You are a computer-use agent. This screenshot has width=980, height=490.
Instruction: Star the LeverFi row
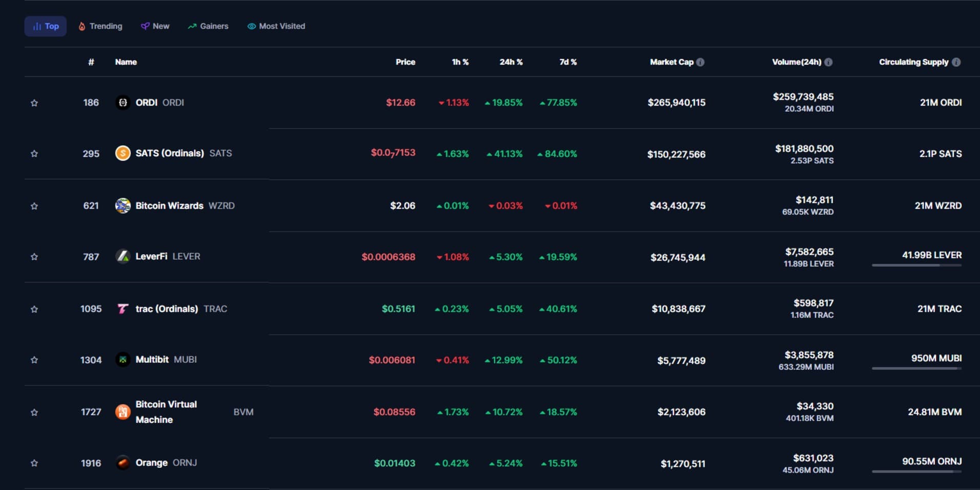coord(34,257)
